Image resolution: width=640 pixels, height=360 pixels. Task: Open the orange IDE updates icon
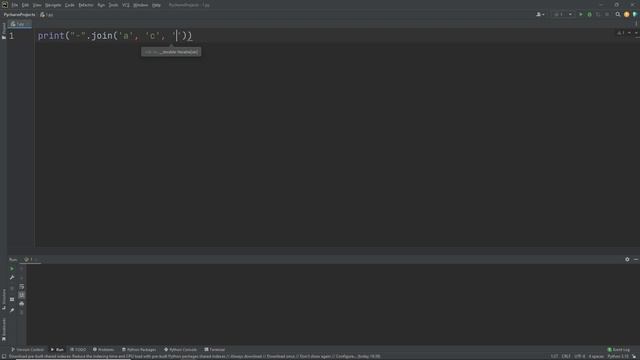tap(627, 15)
